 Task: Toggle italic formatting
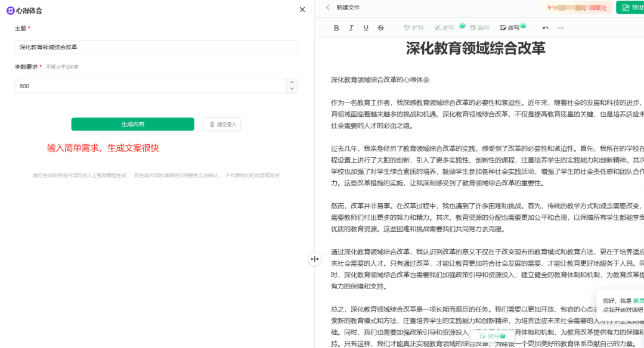coord(351,27)
